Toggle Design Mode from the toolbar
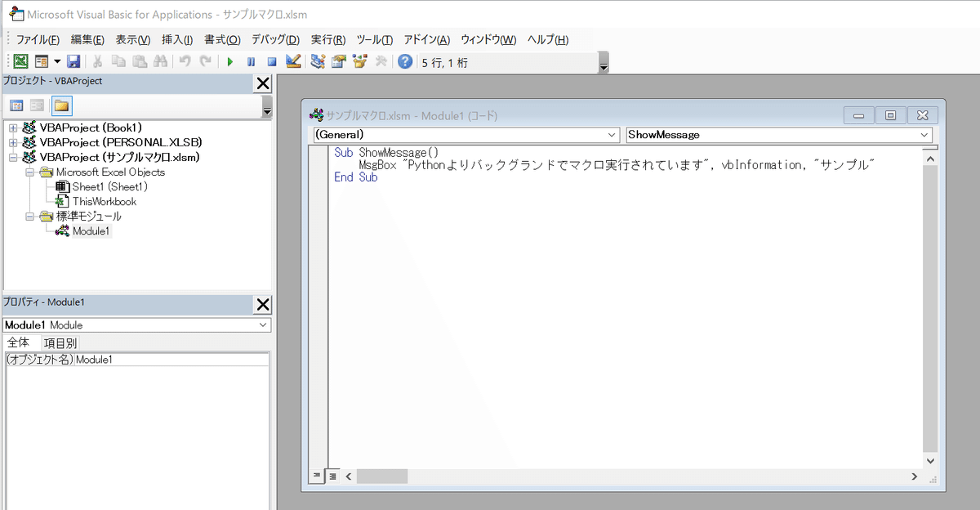980x510 pixels. tap(292, 60)
